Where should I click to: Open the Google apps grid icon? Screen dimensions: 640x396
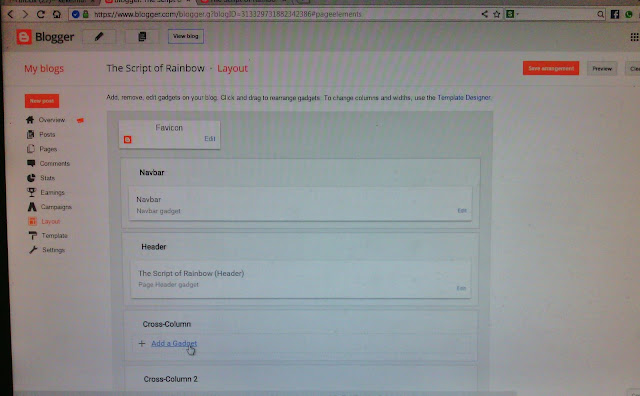[x=634, y=37]
